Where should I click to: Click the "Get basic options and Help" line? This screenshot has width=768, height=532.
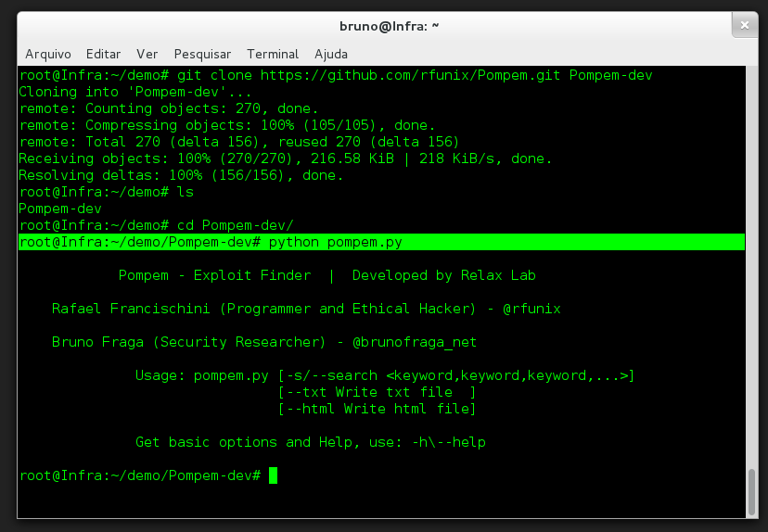click(x=311, y=442)
